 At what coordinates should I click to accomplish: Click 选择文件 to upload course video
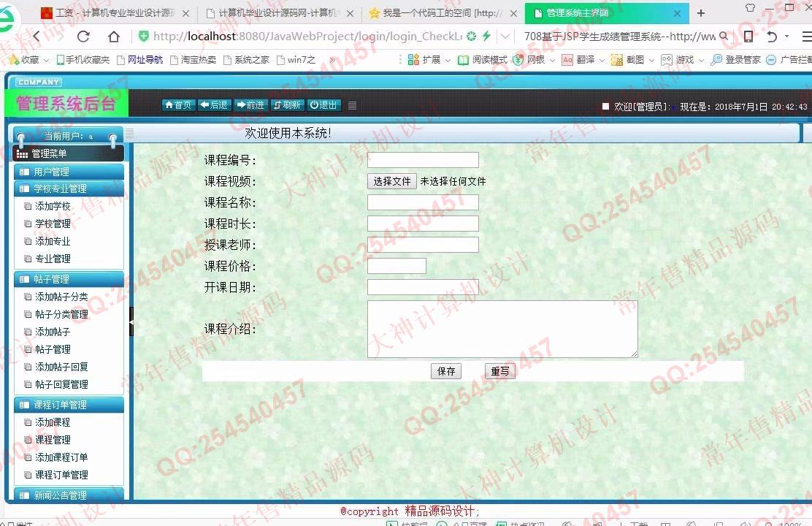(392, 181)
